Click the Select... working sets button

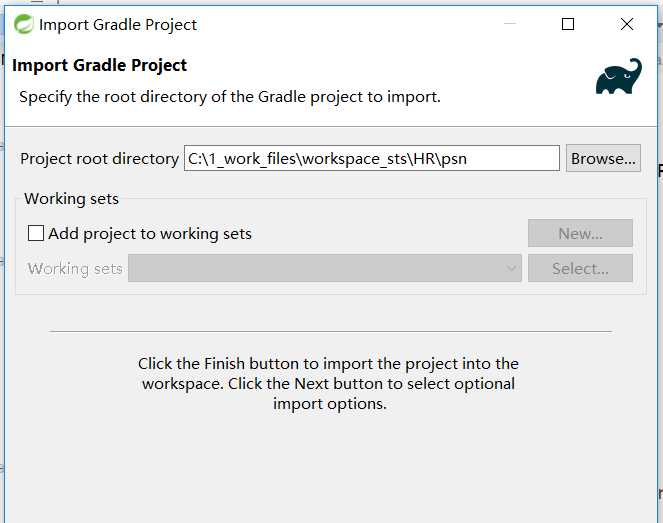tap(580, 268)
